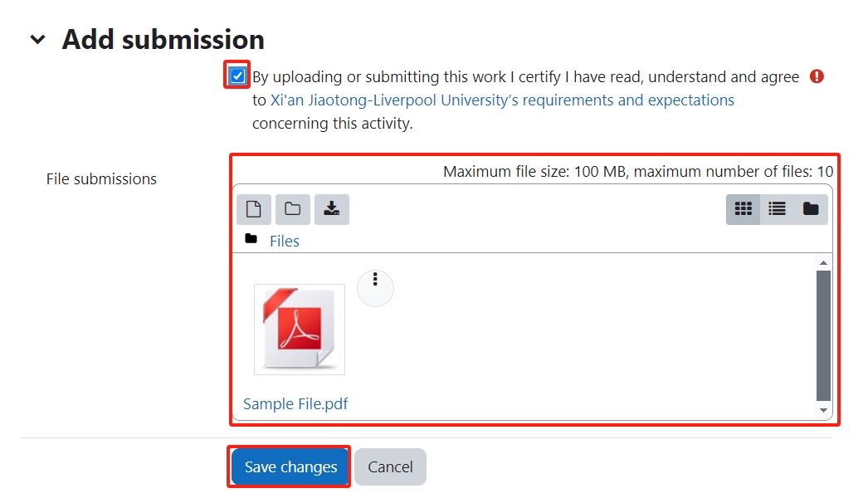This screenshot has height=503, width=868.
Task: Open the Files breadcrumb location
Action: coord(285,241)
